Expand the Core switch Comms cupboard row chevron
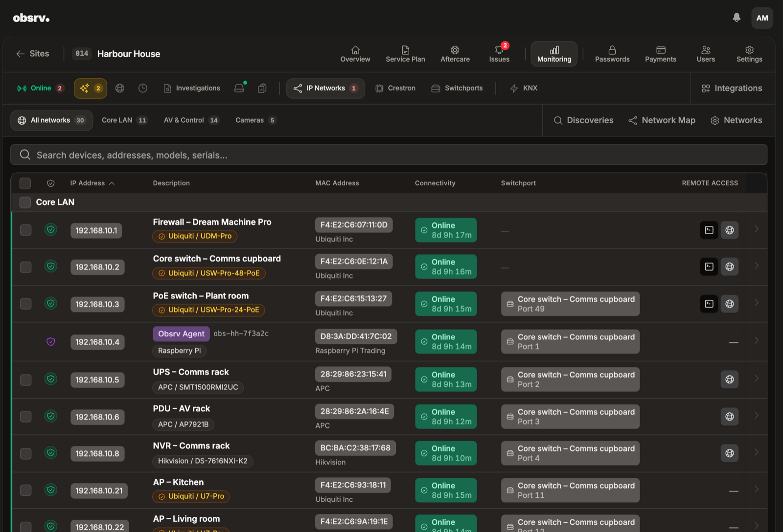The height and width of the screenshot is (532, 783). [756, 266]
